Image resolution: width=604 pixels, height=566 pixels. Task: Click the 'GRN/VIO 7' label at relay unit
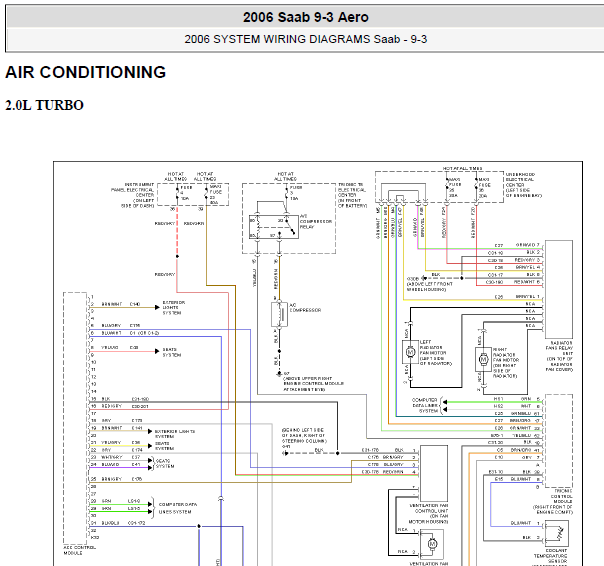(x=528, y=245)
